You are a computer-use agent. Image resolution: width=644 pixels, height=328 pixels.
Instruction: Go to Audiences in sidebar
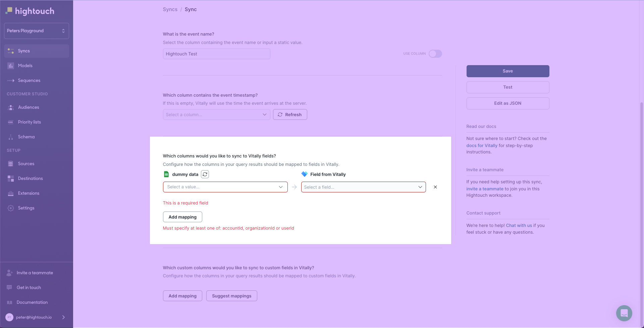point(37,107)
